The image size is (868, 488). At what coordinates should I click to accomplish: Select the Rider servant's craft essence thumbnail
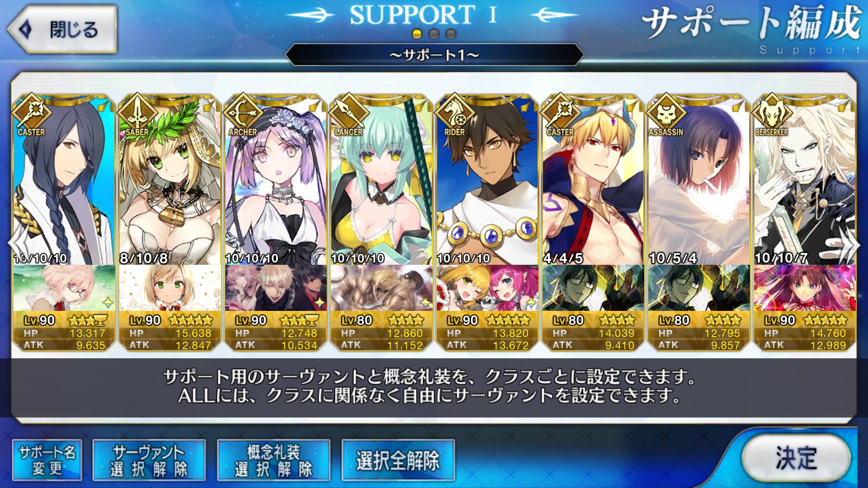click(487, 288)
